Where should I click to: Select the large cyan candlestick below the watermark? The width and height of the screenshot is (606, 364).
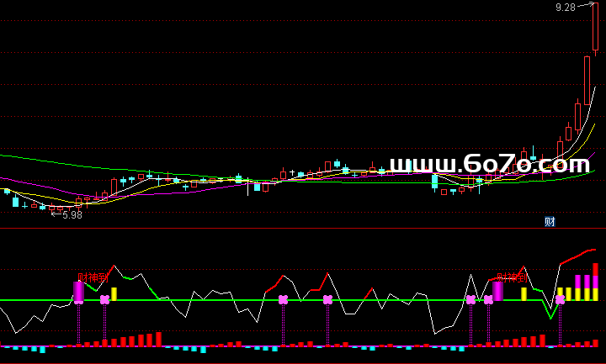coord(434,181)
